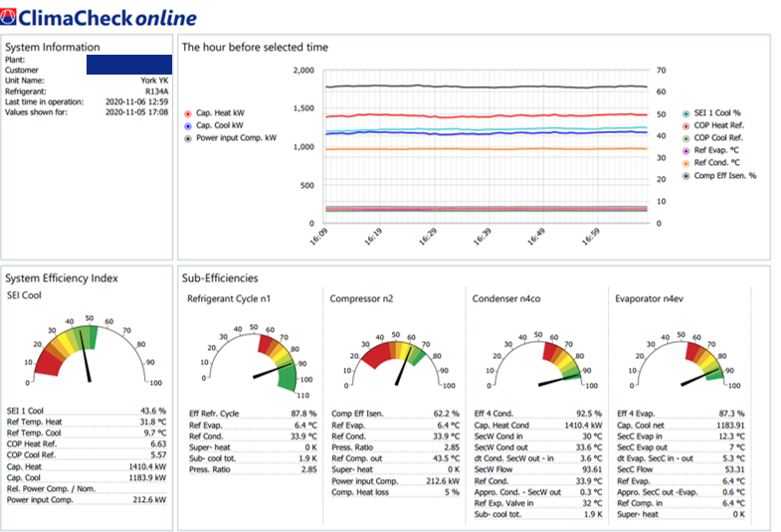This screenshot has width=781, height=532.
Task: Select the Refrigerant Cycle n1 title
Action: coord(229,298)
